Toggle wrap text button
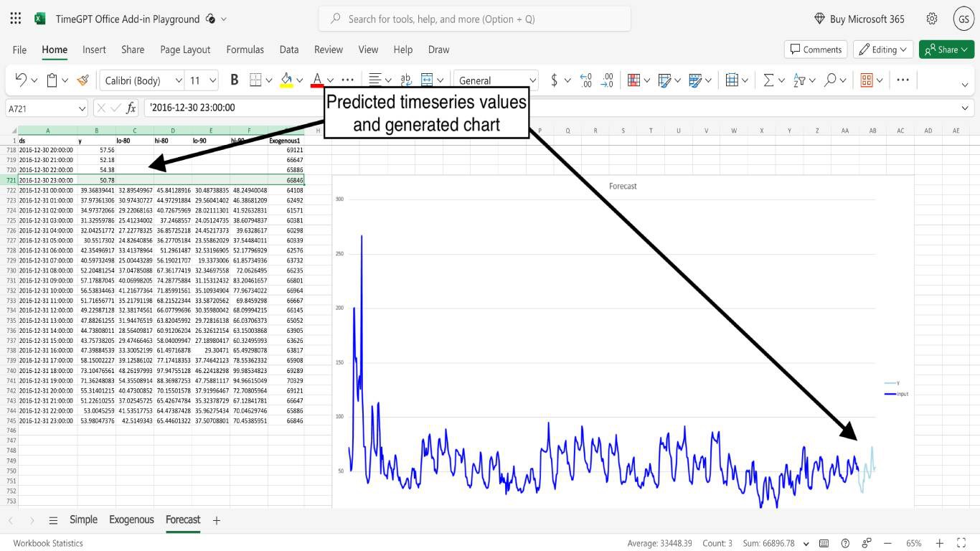This screenshot has width=980, height=551. 406,80
